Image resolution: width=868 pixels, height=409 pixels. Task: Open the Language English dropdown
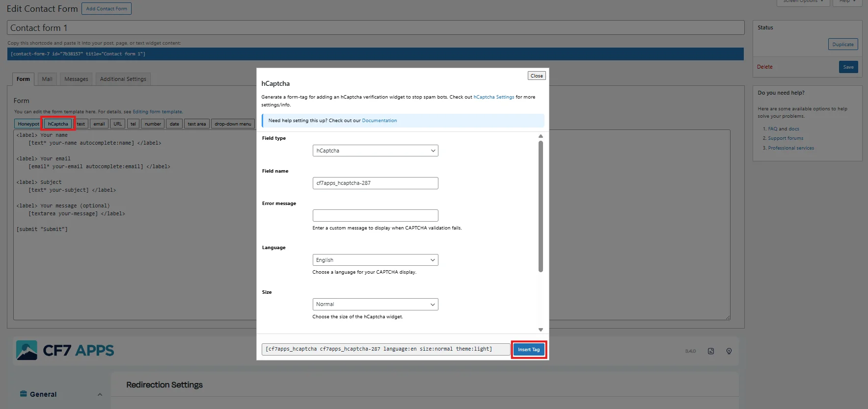tap(375, 260)
